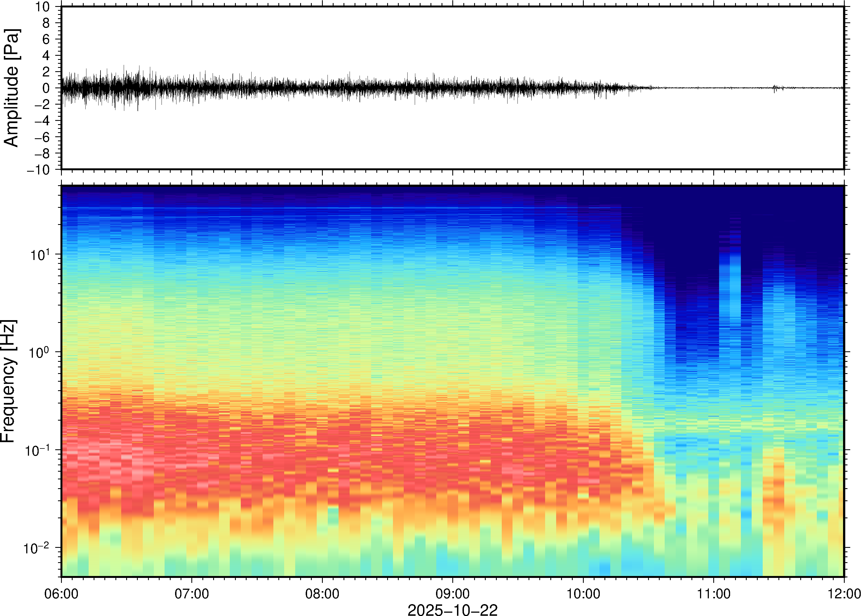
Task: Click the 11:00 time axis label
Action: (x=713, y=594)
